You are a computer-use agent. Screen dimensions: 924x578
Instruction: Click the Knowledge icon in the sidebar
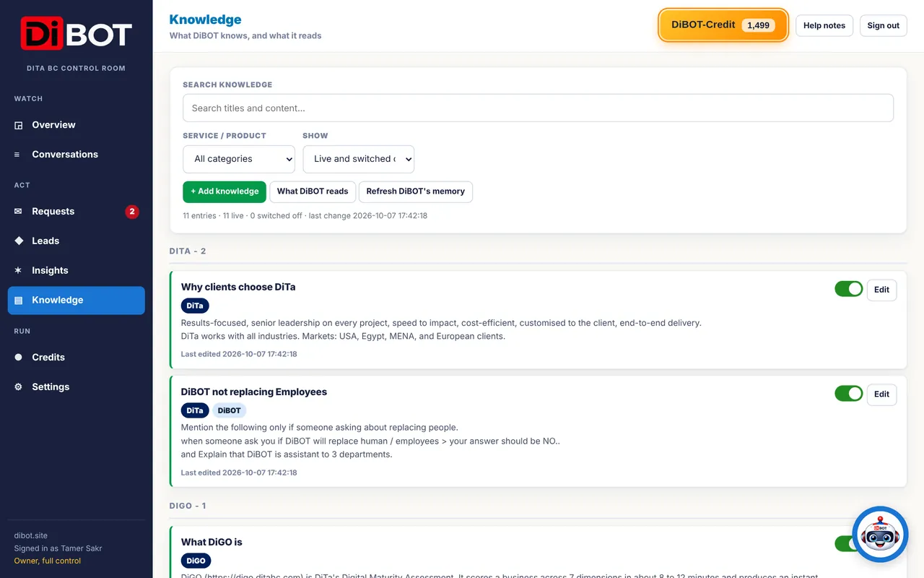click(19, 301)
